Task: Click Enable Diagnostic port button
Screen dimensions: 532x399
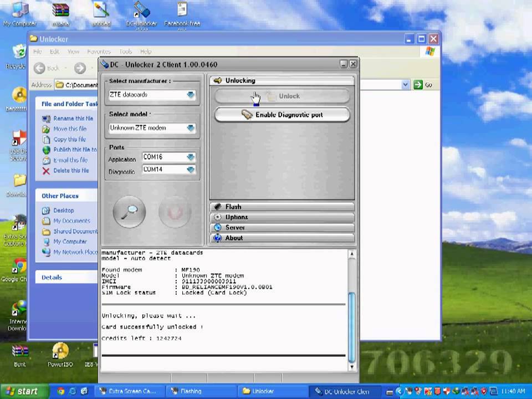Action: tap(282, 115)
